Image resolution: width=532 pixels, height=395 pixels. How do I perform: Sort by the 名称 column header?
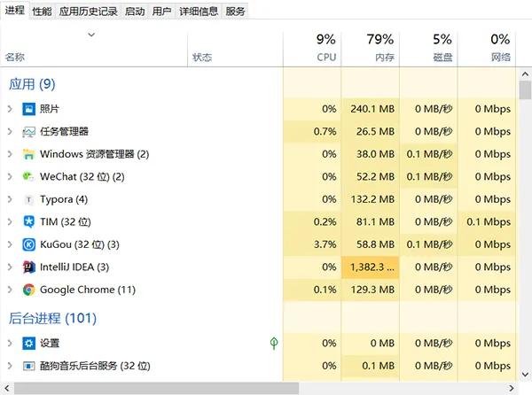coord(94,50)
